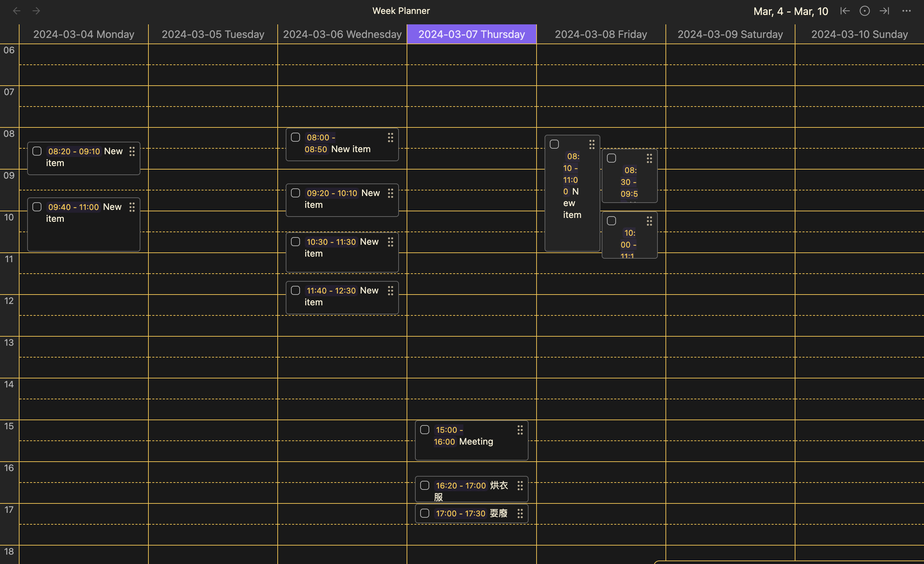Check the 10:30 - 11:30 Wednesday item

(x=295, y=242)
